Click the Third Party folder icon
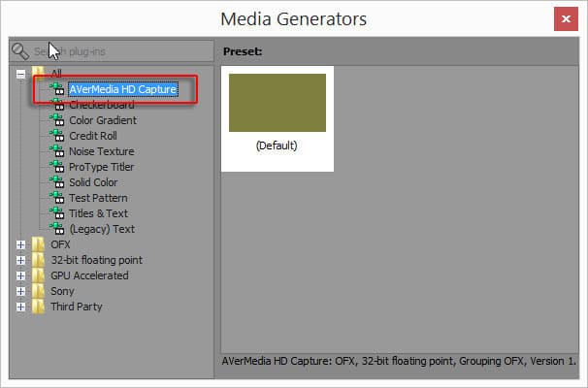Image resolution: width=588 pixels, height=388 pixels. tap(38, 307)
